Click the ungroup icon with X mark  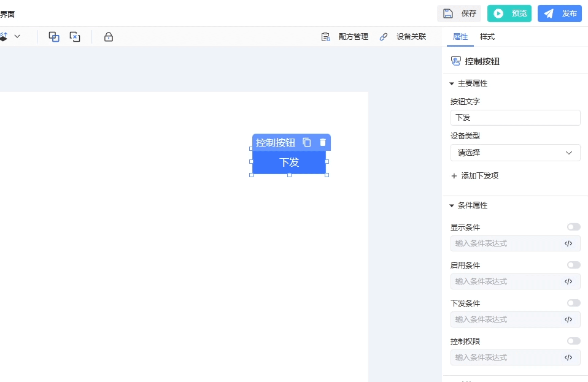tap(75, 37)
